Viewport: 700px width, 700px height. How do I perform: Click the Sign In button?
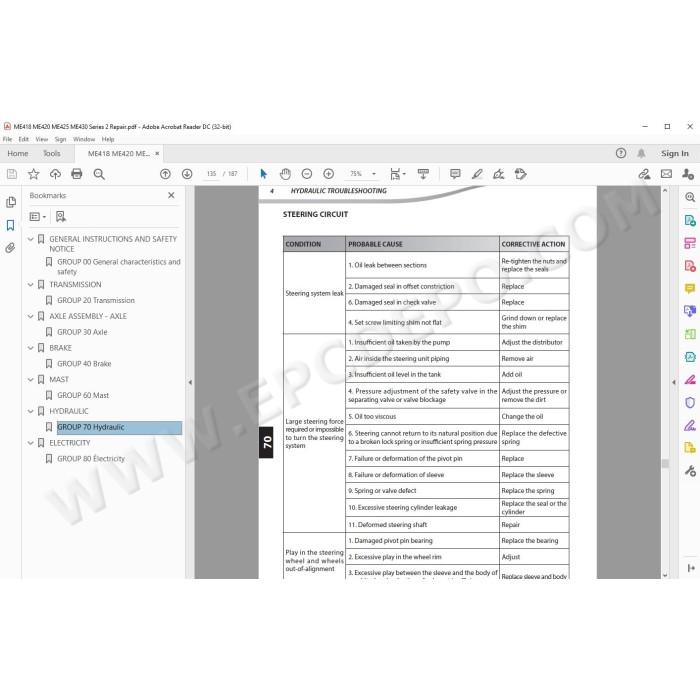pyautogui.click(x=675, y=154)
